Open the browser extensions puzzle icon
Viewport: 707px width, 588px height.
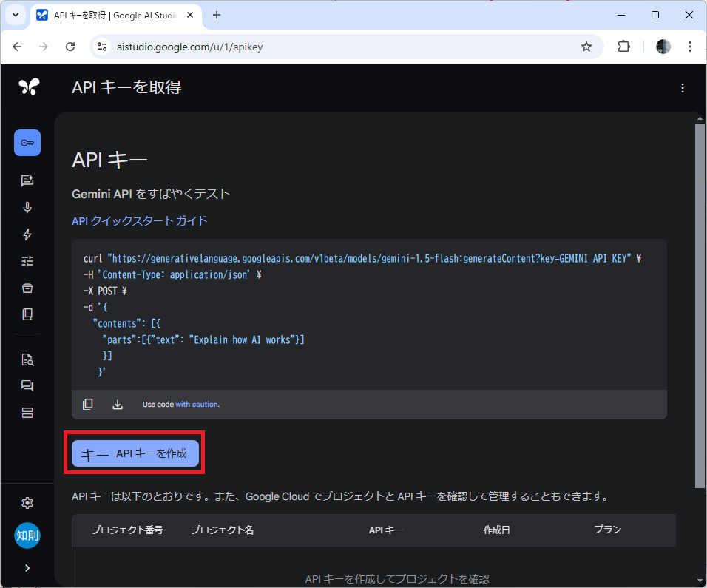pos(623,47)
